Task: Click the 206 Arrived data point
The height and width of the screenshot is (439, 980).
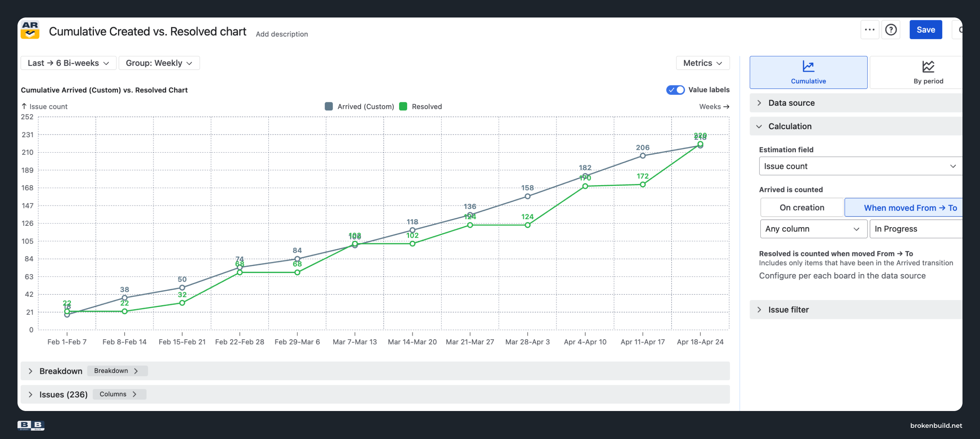Action: coord(642,155)
